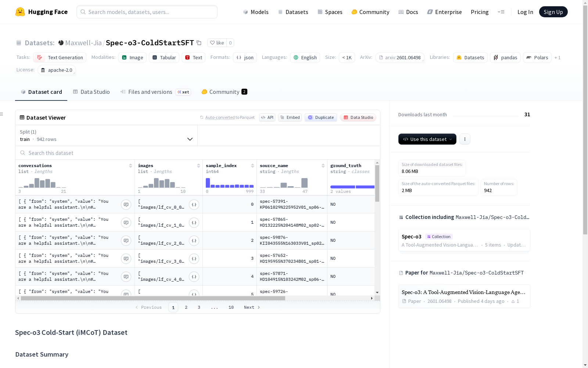Click the English language tag
The height and width of the screenshot is (368, 588).
[x=305, y=57]
